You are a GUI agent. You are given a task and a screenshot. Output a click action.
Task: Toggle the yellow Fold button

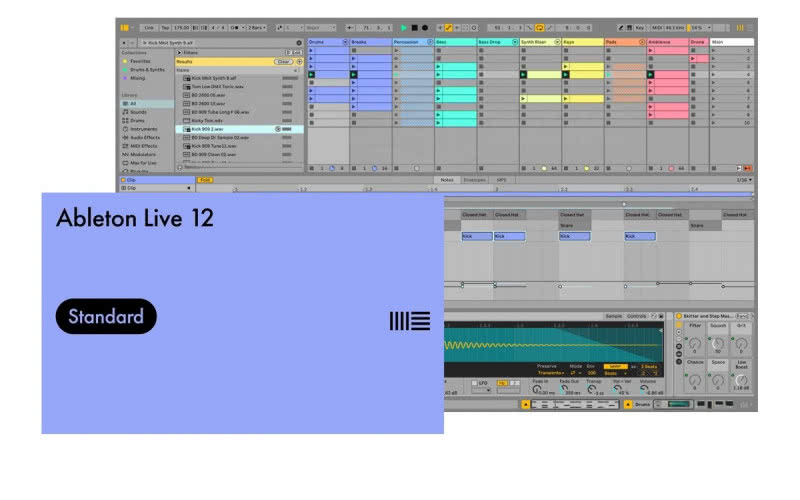click(205, 180)
